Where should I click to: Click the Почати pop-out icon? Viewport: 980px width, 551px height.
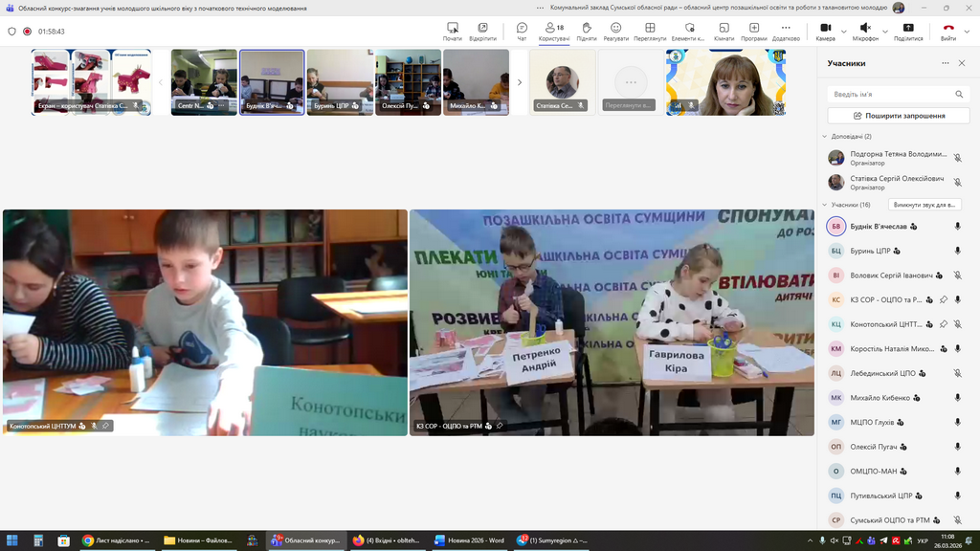point(453,31)
